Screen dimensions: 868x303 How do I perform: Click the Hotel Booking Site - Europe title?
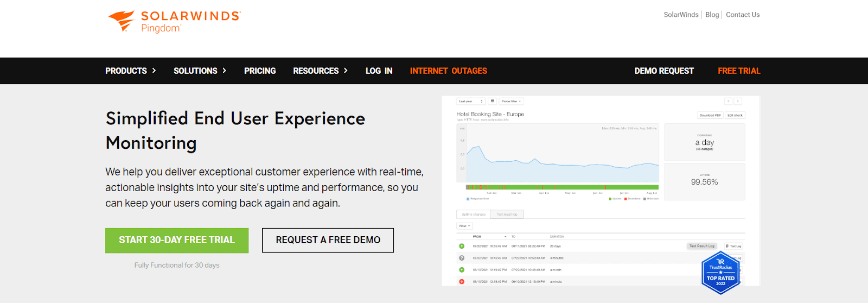tap(490, 114)
